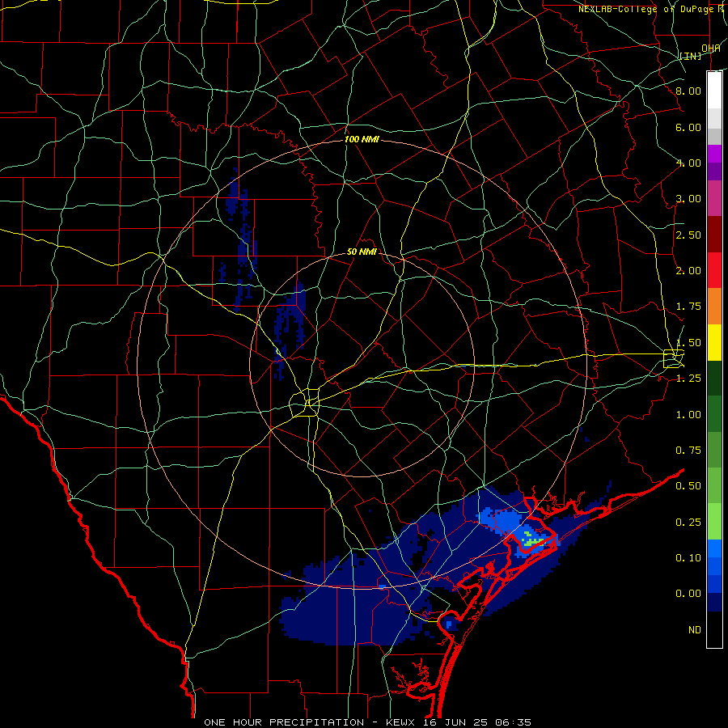Click the 2.00 legend value
The width and height of the screenshot is (728, 728).
point(688,271)
